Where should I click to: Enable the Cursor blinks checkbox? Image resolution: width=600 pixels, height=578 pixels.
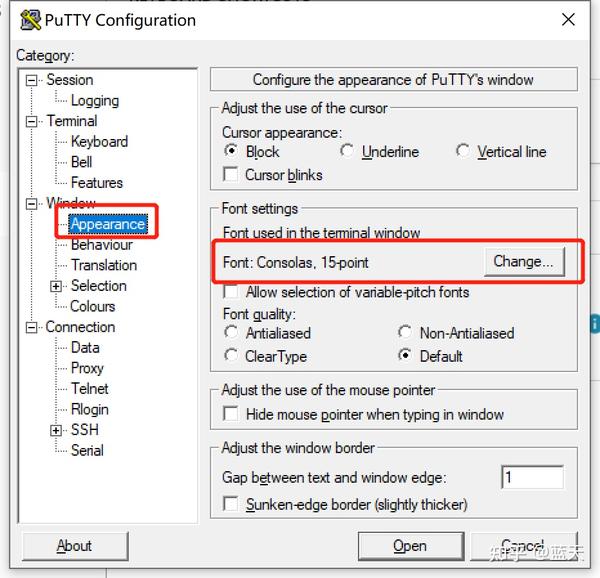(x=230, y=174)
